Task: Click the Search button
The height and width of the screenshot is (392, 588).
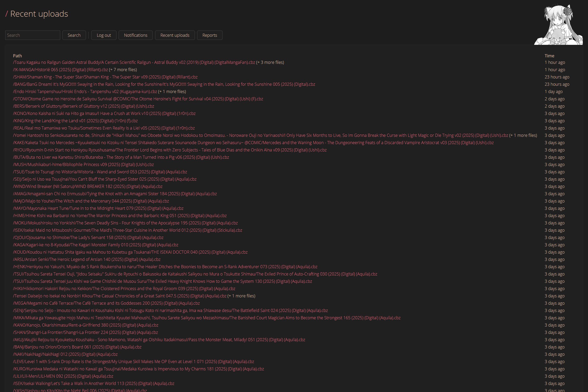Action: pyautogui.click(x=74, y=35)
